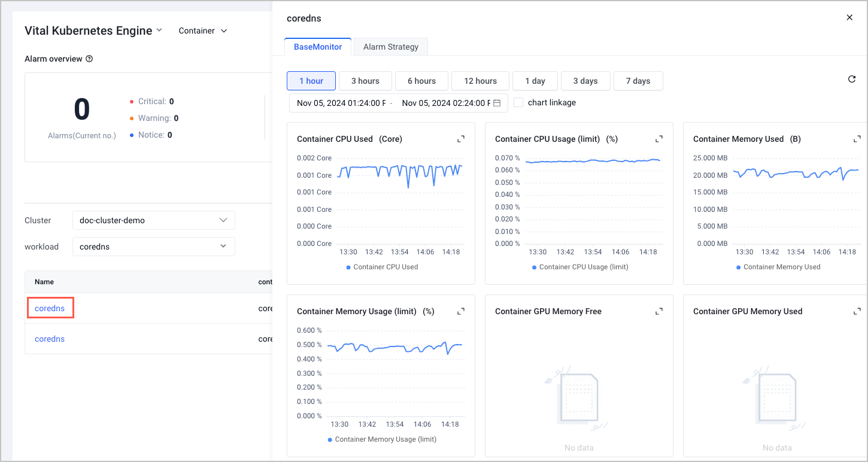Open the Cluster dropdown showing doc-cluster-demo
The height and width of the screenshot is (462, 868).
pyautogui.click(x=153, y=220)
